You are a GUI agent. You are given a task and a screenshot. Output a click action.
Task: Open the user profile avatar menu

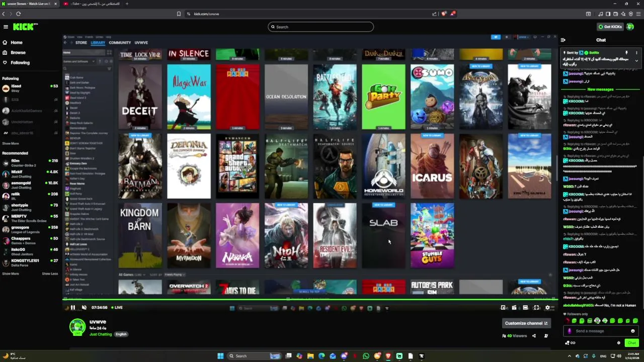(630, 27)
